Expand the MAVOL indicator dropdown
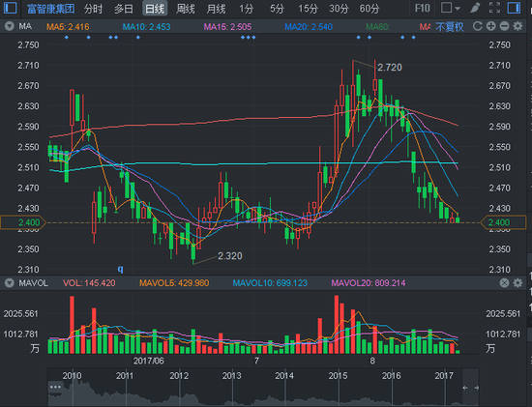532x407 pixels. (9, 283)
